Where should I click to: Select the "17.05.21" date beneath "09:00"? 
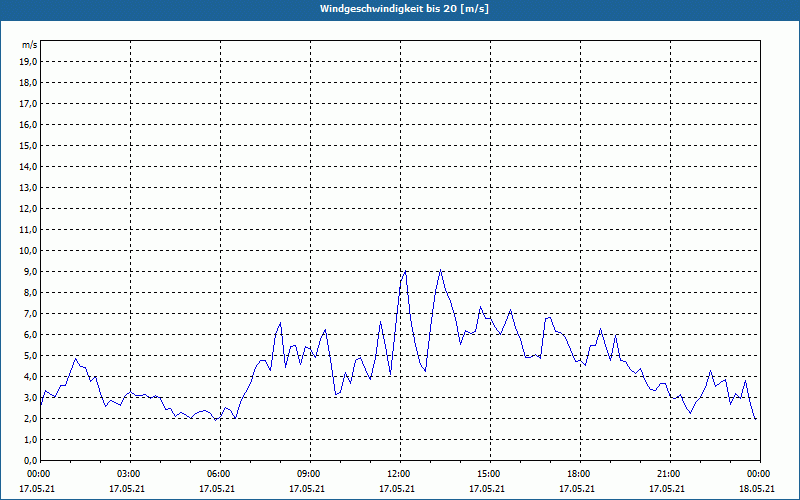(307, 488)
